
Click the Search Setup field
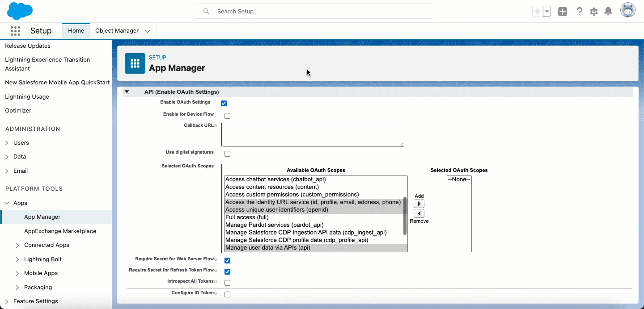[313, 11]
